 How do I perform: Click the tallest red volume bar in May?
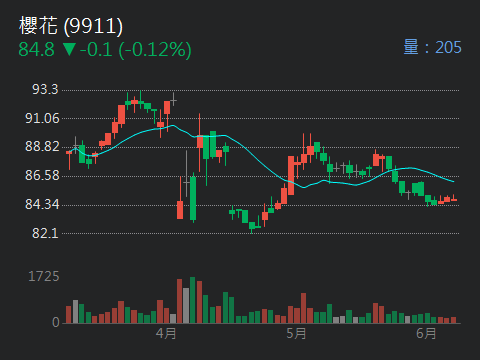click(x=303, y=308)
